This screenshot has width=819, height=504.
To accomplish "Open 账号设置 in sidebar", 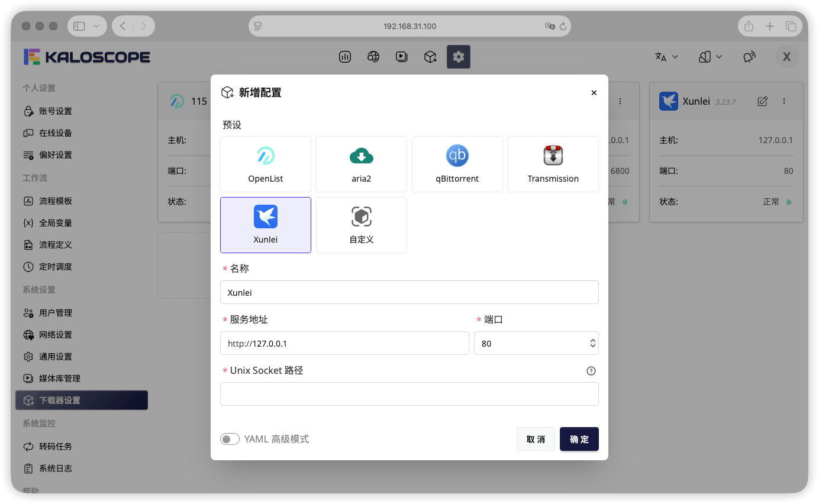I will [82, 111].
